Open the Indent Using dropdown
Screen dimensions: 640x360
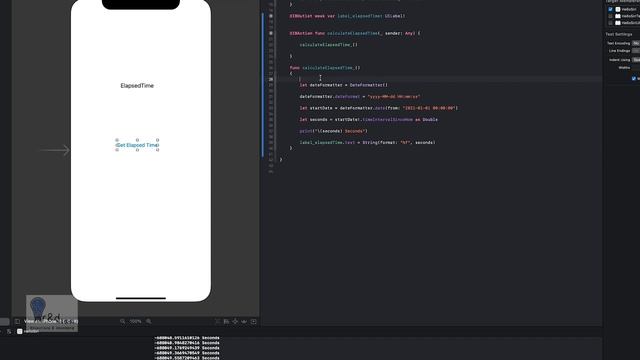coord(636,60)
